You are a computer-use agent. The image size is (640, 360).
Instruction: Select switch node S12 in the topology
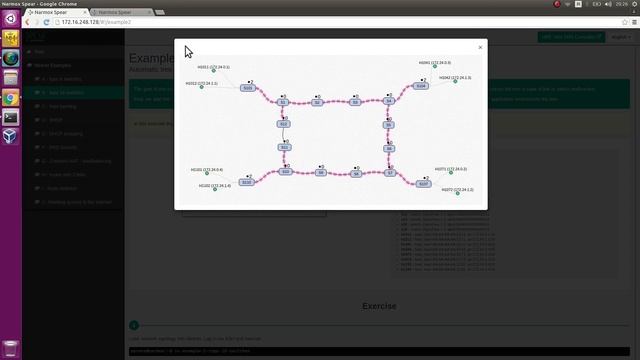tap(284, 124)
